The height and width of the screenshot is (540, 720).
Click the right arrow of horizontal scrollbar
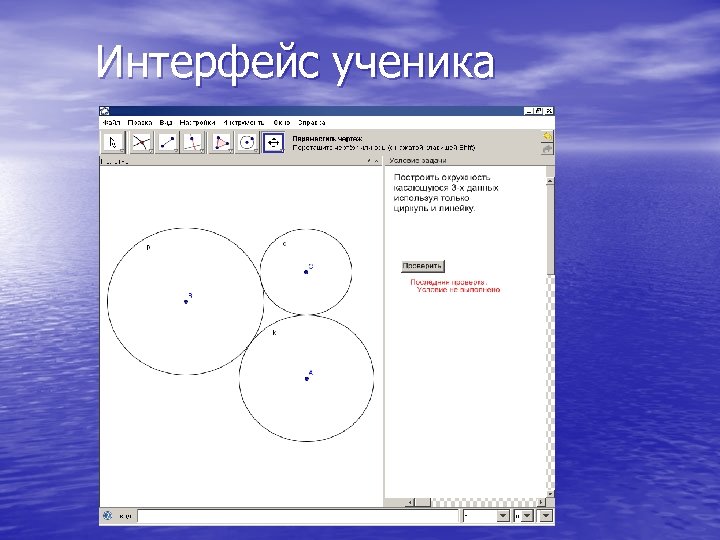pos(541,502)
